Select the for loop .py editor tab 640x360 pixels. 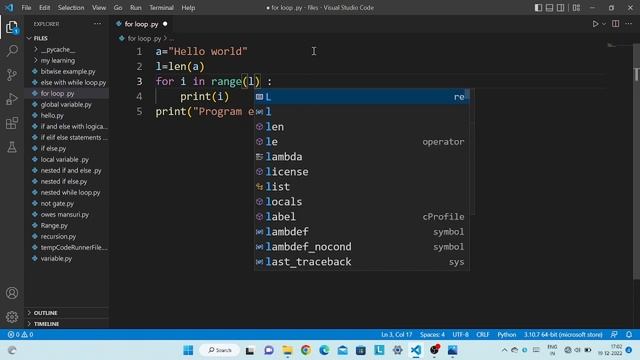(141, 24)
